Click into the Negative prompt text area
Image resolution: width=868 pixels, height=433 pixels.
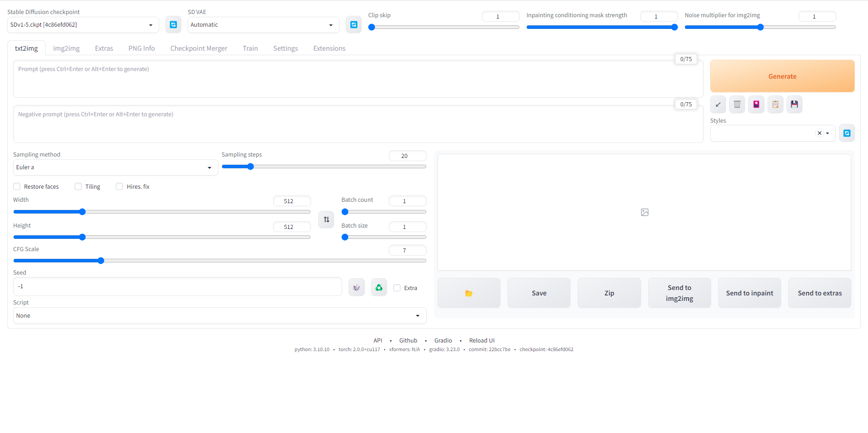click(x=358, y=124)
